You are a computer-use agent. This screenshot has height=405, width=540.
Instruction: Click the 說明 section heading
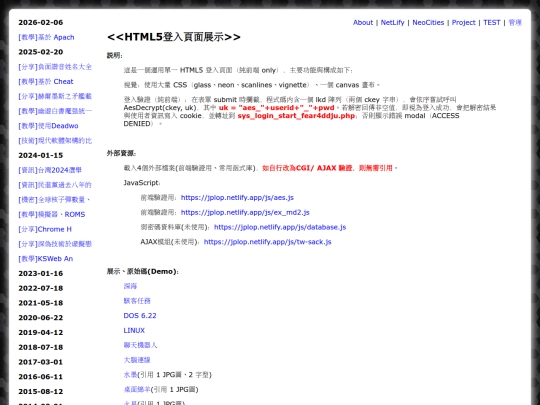point(115,55)
